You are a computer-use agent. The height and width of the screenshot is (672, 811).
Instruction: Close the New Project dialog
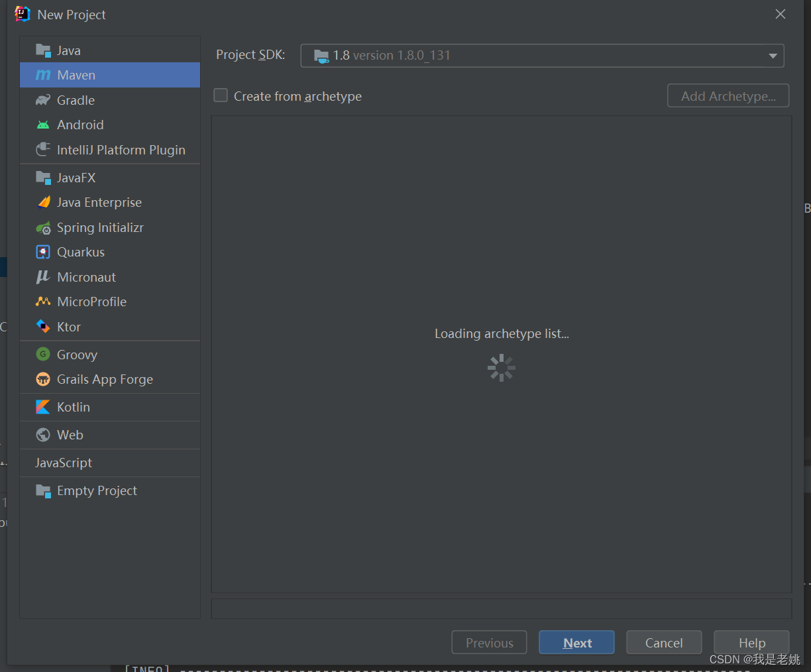click(x=781, y=14)
